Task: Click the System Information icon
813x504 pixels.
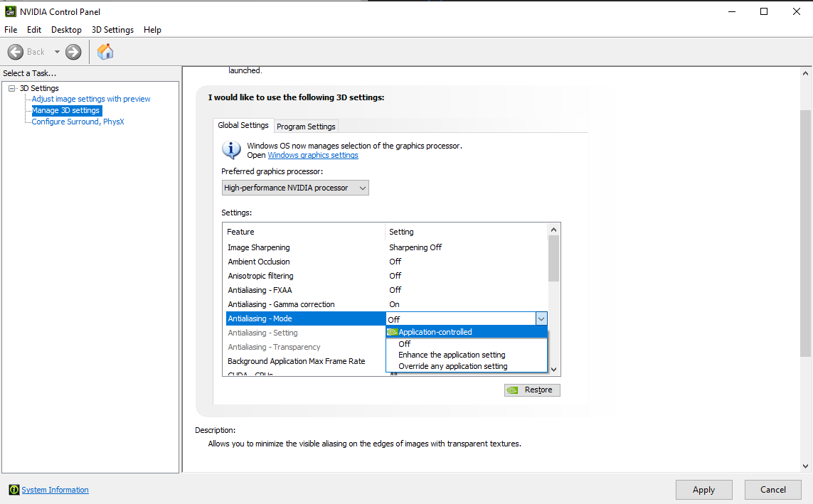Action: click(14, 490)
